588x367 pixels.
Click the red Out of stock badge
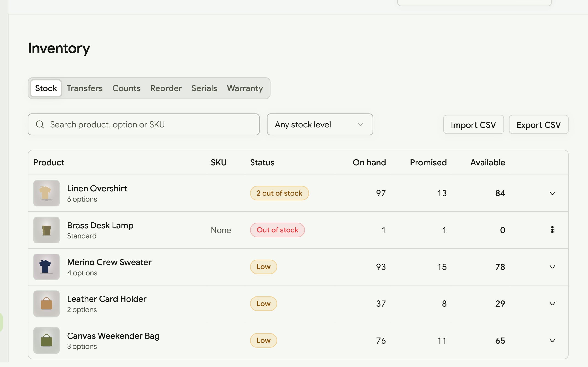coord(277,230)
